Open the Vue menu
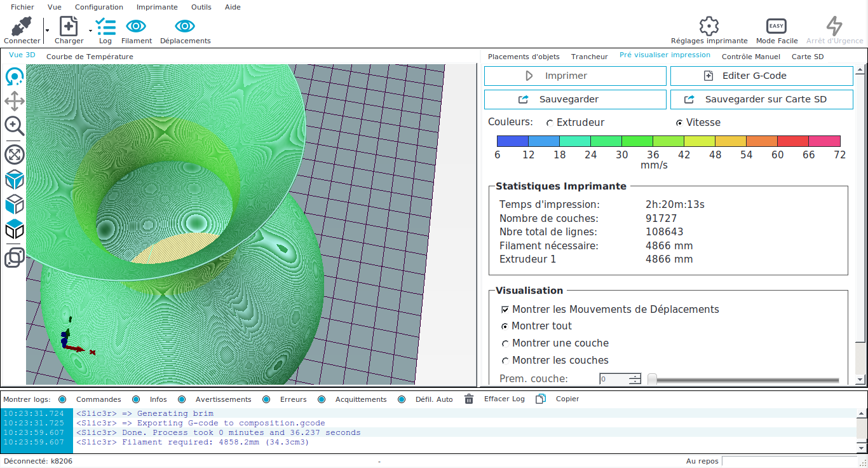Screen dimensions: 868x468 coord(55,7)
